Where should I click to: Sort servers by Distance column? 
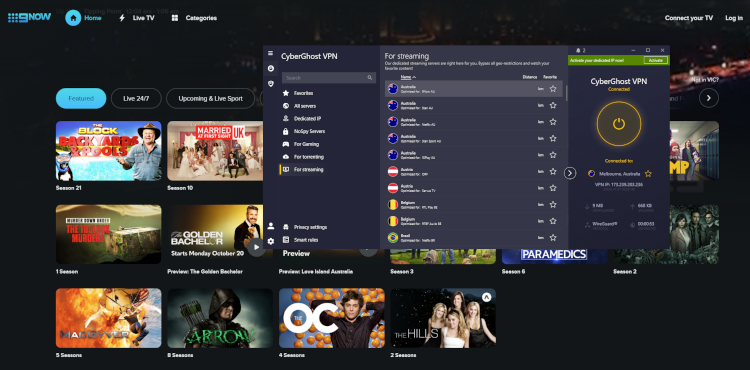(x=529, y=77)
